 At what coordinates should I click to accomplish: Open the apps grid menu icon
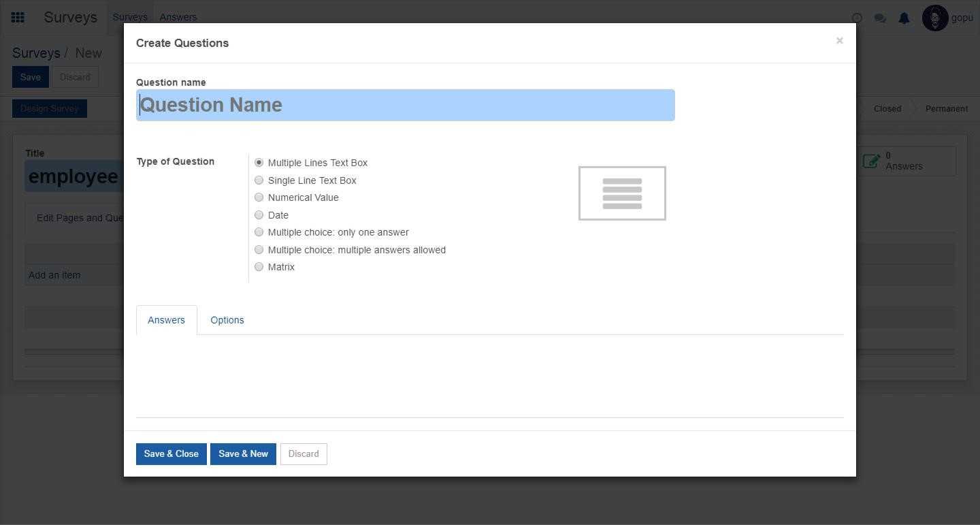[18, 18]
